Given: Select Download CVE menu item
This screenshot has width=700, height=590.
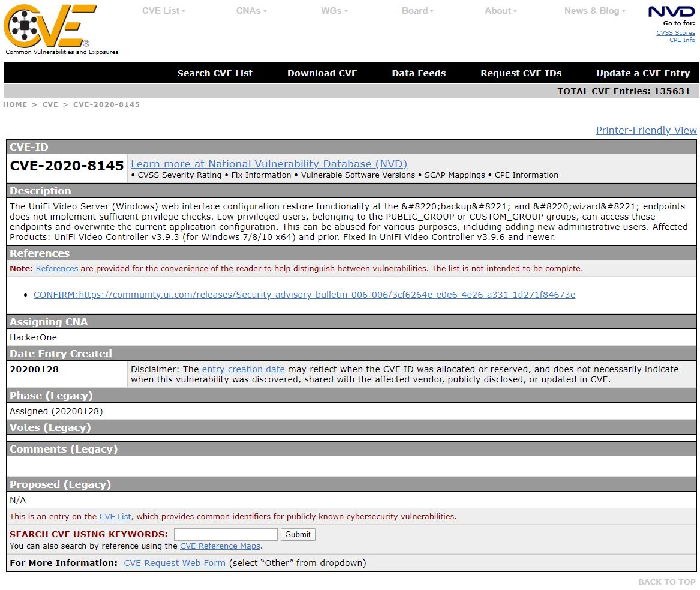Looking at the screenshot, I should coord(322,73).
